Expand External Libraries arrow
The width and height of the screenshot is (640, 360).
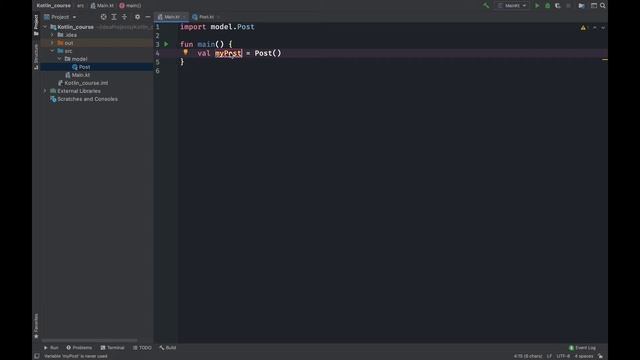click(45, 91)
